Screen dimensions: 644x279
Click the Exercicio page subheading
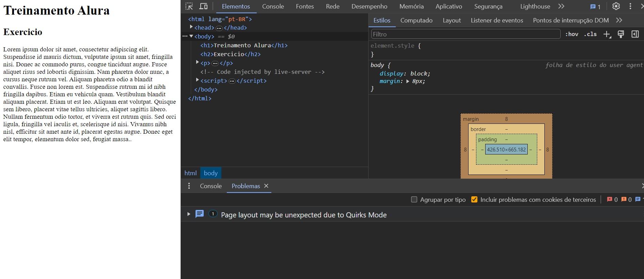(23, 32)
